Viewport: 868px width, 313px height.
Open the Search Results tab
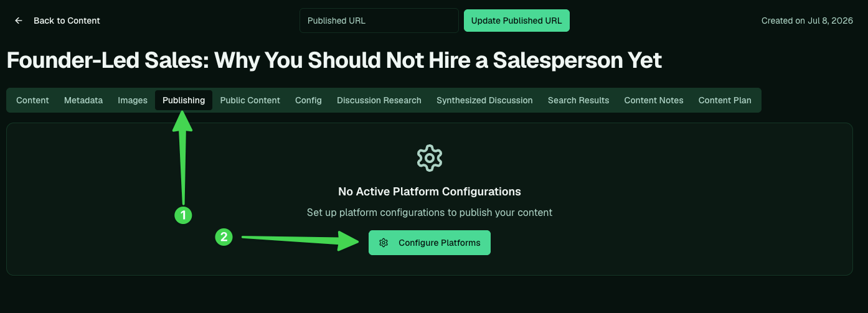click(x=578, y=100)
